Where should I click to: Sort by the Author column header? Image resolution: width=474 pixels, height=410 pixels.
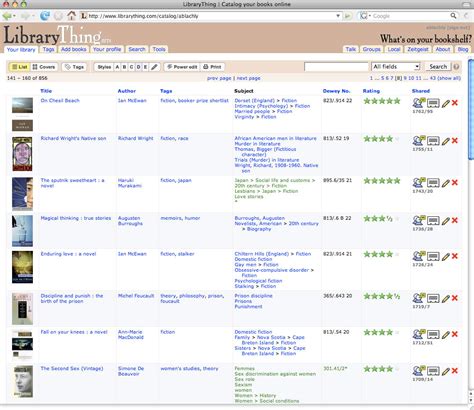tap(127, 91)
